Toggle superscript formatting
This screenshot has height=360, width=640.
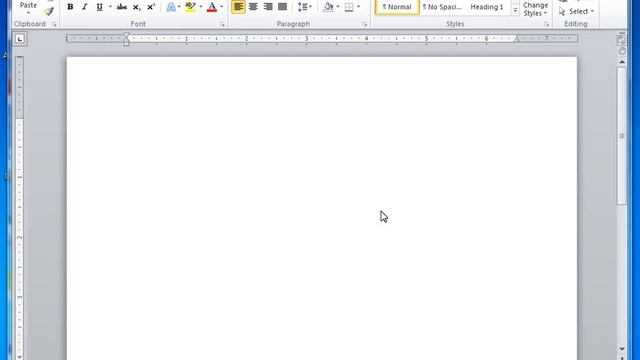(151, 7)
